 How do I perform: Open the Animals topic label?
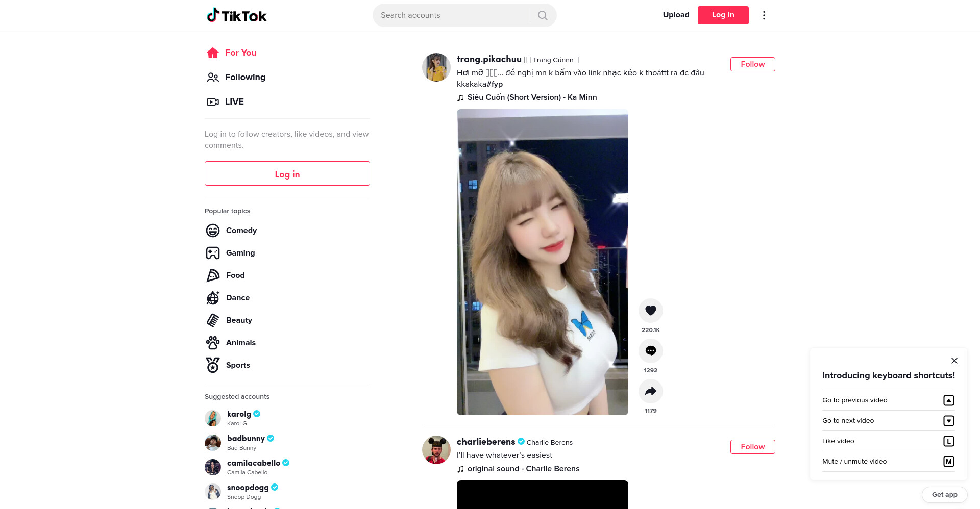(241, 343)
